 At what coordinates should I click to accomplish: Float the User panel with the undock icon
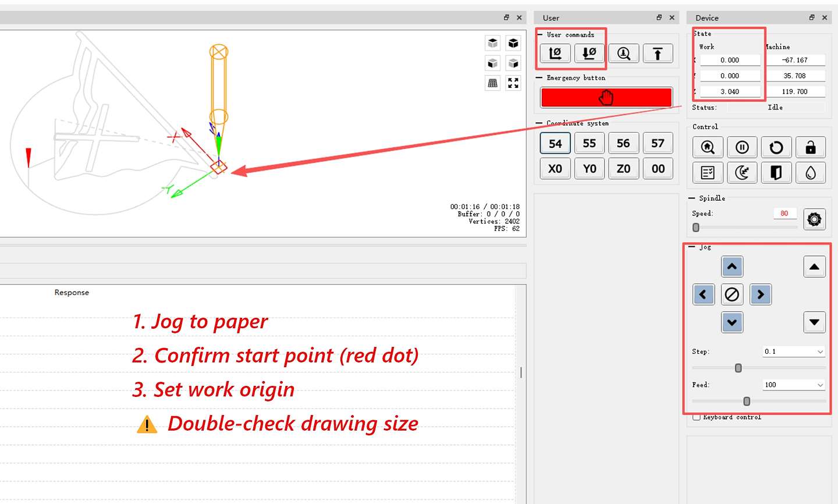click(x=659, y=17)
